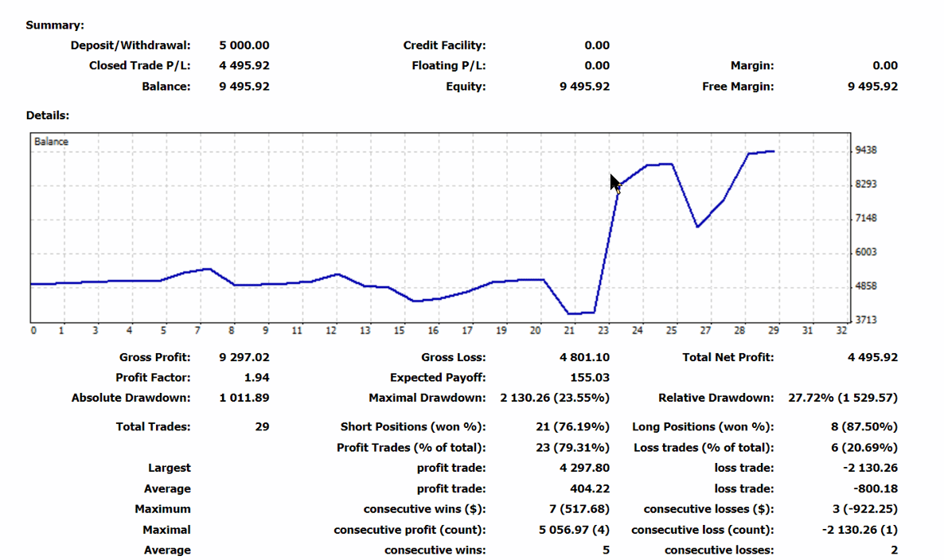The height and width of the screenshot is (560, 944).
Task: Click the x-axis label 23 on chart
Action: coord(603,330)
